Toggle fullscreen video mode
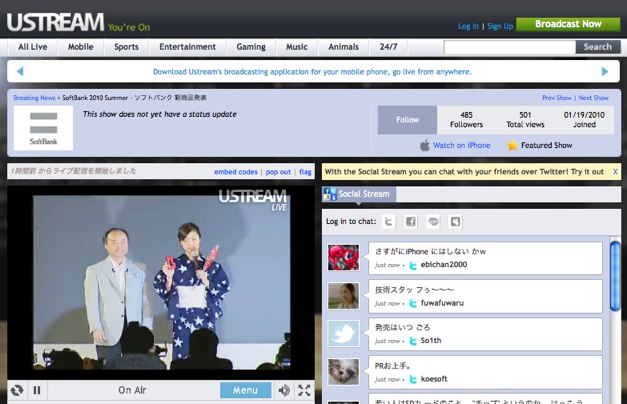Image resolution: width=627 pixels, height=404 pixels. click(x=304, y=390)
